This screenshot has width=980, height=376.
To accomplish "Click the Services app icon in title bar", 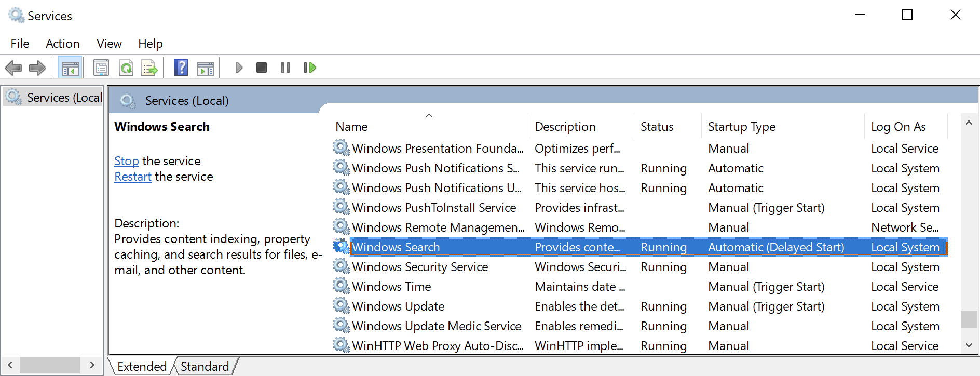I will click(16, 16).
